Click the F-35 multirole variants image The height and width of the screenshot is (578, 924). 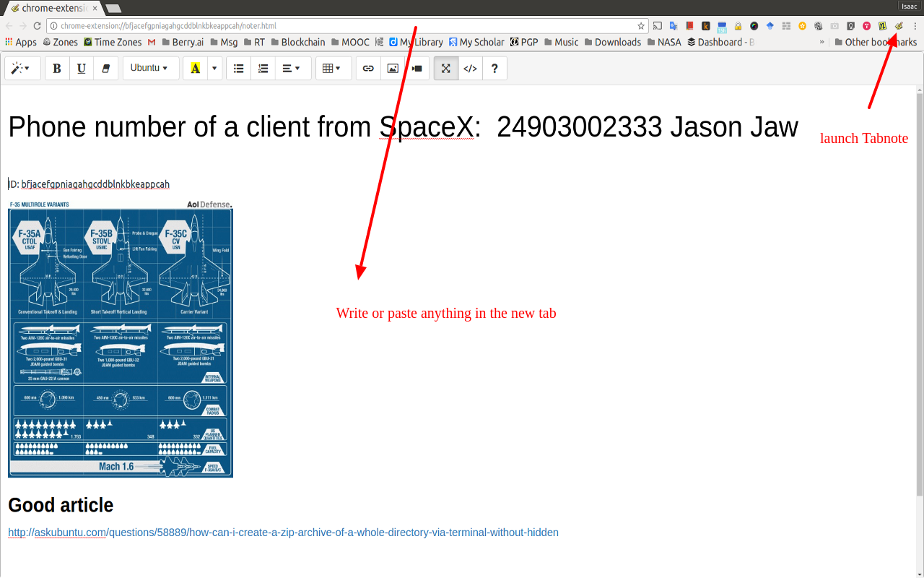(121, 339)
